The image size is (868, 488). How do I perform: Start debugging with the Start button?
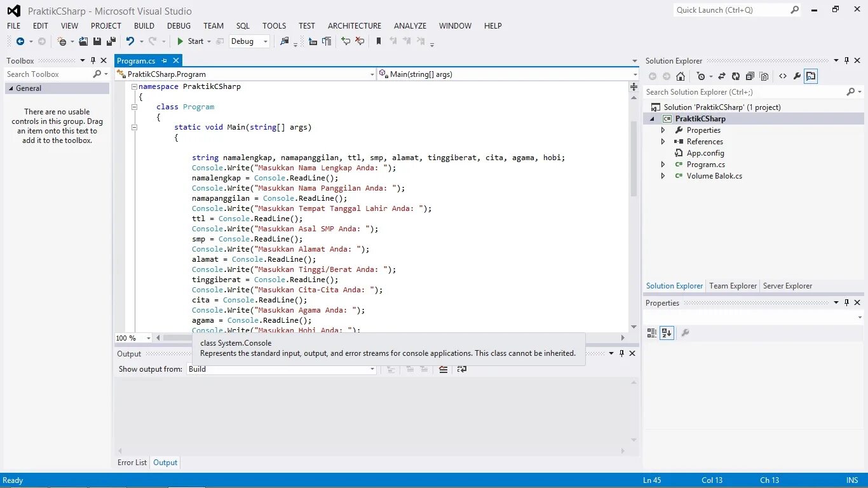[x=191, y=41]
